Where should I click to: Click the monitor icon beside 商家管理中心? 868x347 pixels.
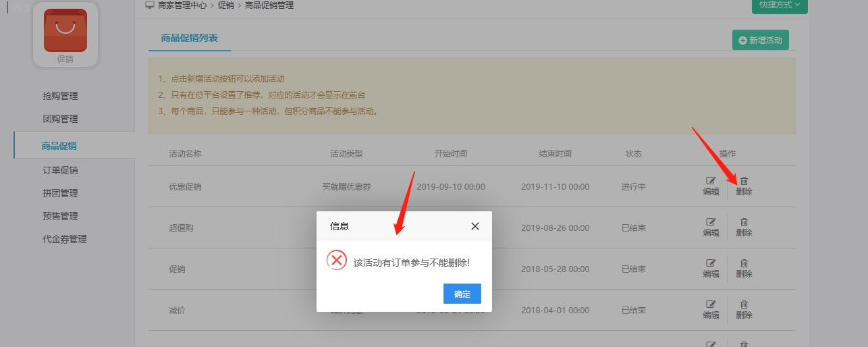150,5
